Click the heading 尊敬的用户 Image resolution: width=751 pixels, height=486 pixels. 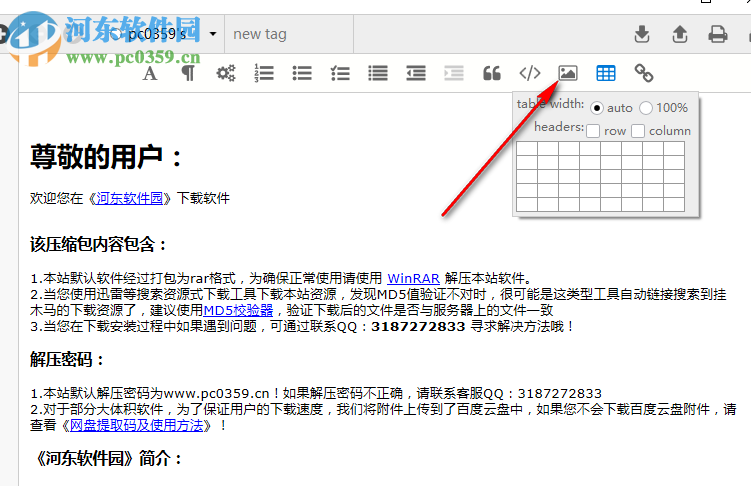106,157
